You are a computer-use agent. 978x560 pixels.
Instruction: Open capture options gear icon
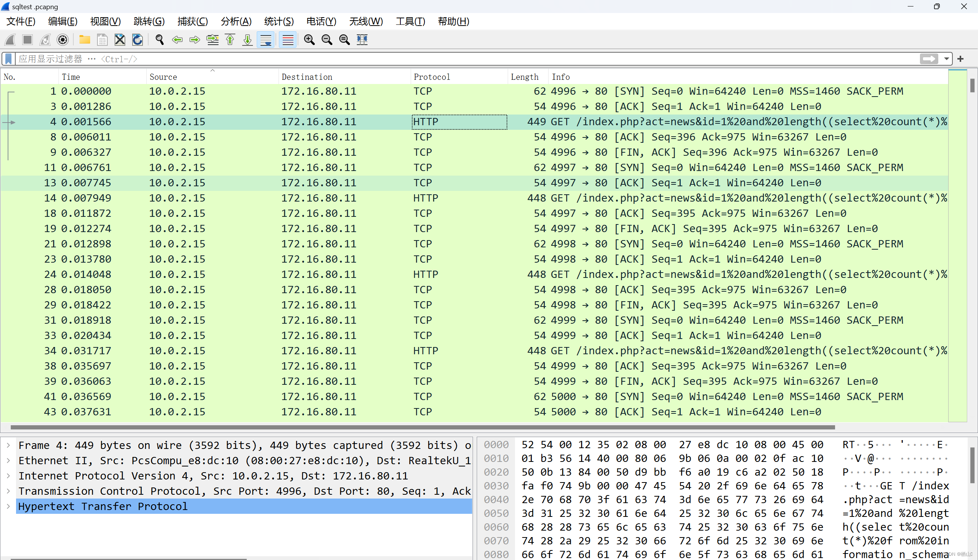click(62, 40)
